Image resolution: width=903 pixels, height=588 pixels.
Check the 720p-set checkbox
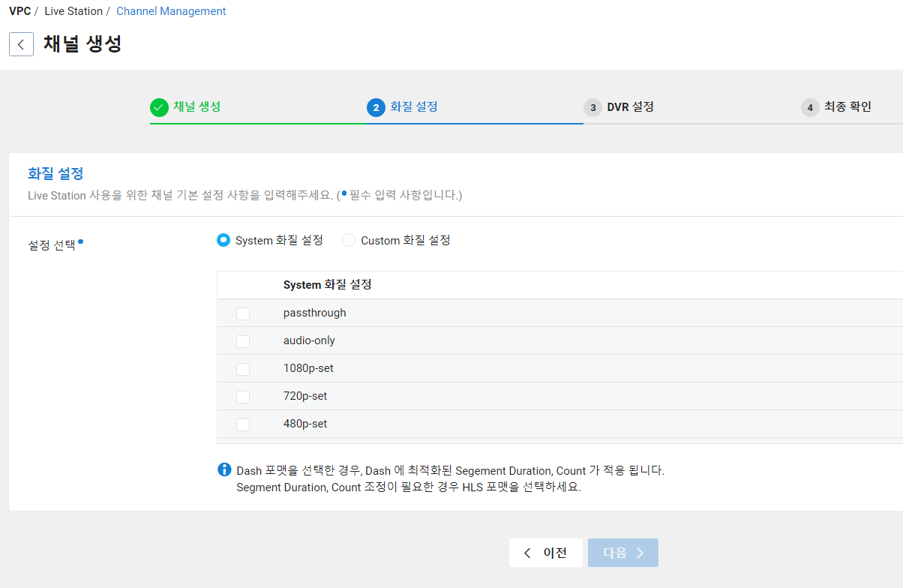(243, 397)
